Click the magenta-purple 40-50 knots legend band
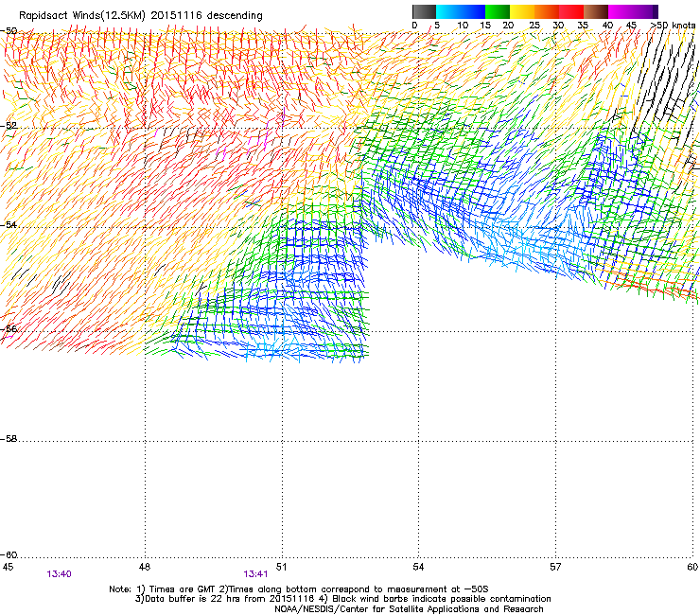 (x=633, y=11)
